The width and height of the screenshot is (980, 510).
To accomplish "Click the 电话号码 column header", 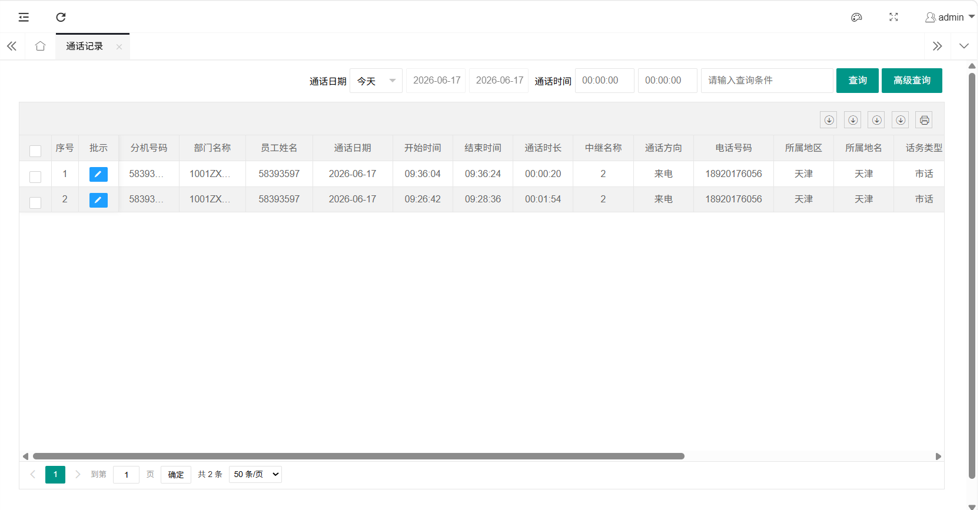I will click(x=733, y=148).
